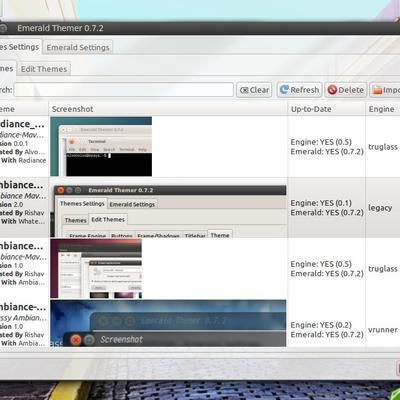The height and width of the screenshot is (400, 400).
Task: Click the red Delete prohibition icon
Action: pos(332,90)
